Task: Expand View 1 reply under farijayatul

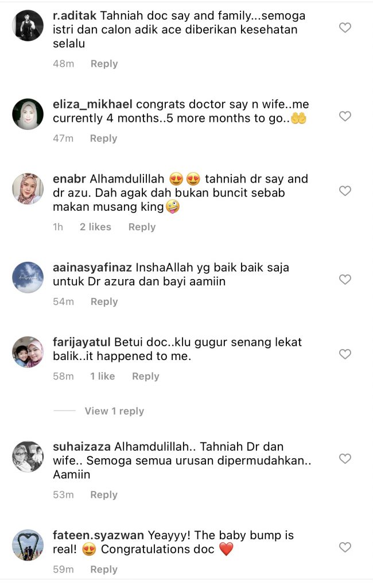Action: coord(114,411)
